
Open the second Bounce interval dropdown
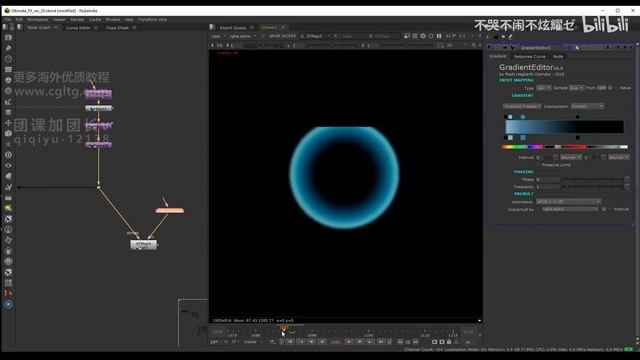pos(619,157)
